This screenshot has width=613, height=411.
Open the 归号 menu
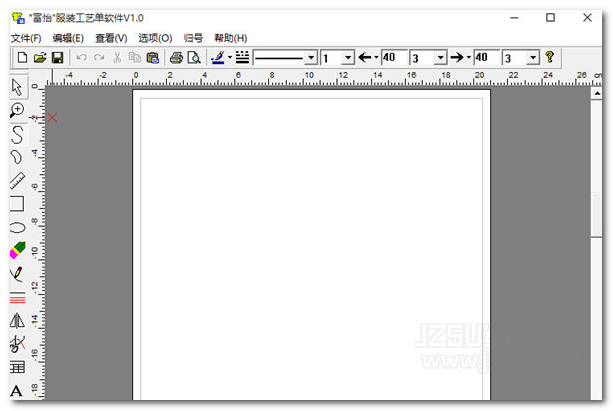(193, 38)
